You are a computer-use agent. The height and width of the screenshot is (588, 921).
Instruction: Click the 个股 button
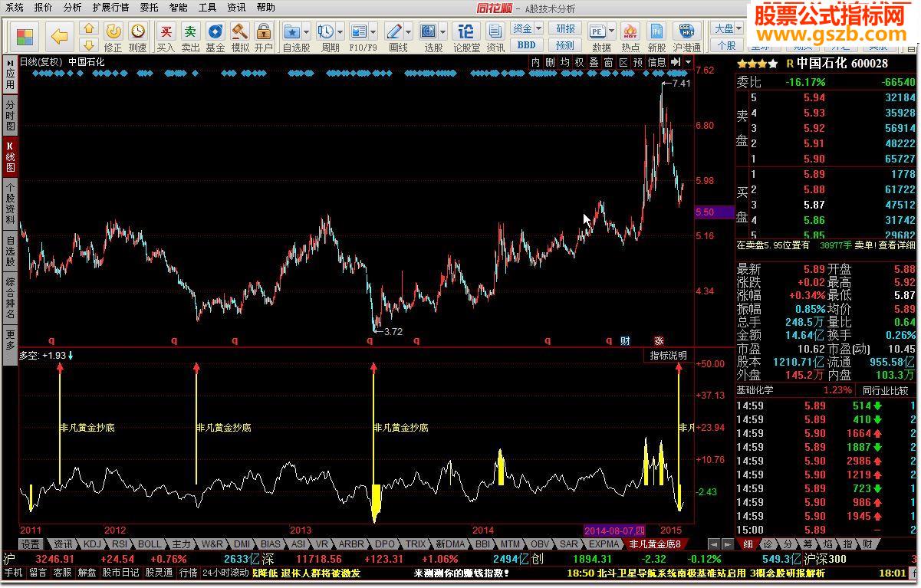coord(727,45)
